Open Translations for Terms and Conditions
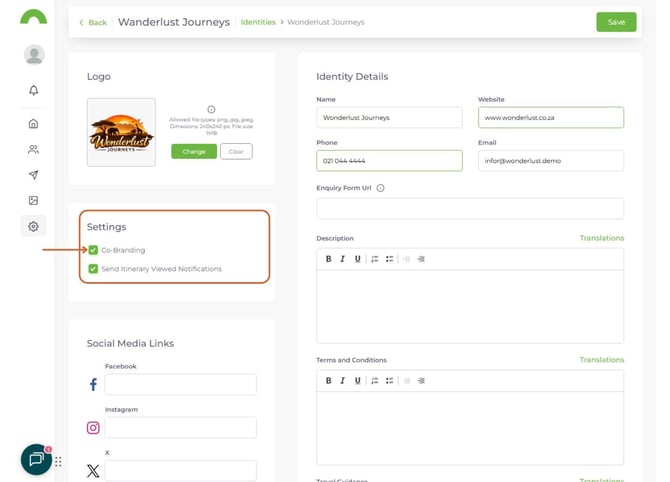Viewport: 670px width, 482px height. (x=601, y=360)
